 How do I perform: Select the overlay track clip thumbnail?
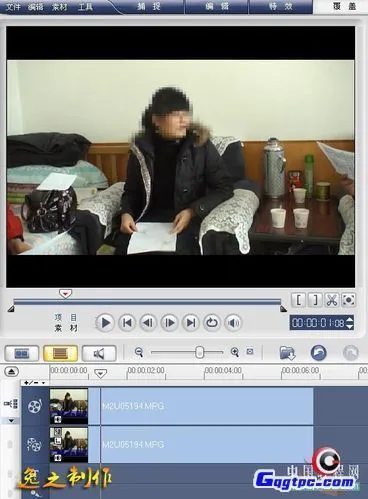pos(69,445)
